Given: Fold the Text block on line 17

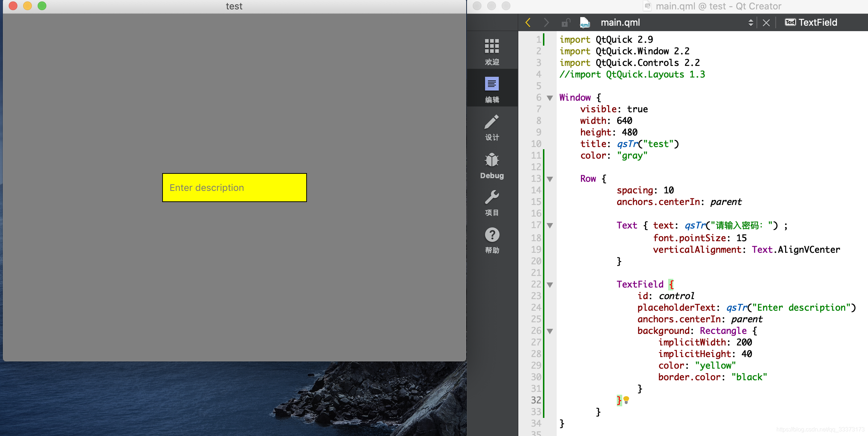Looking at the screenshot, I should pos(550,226).
